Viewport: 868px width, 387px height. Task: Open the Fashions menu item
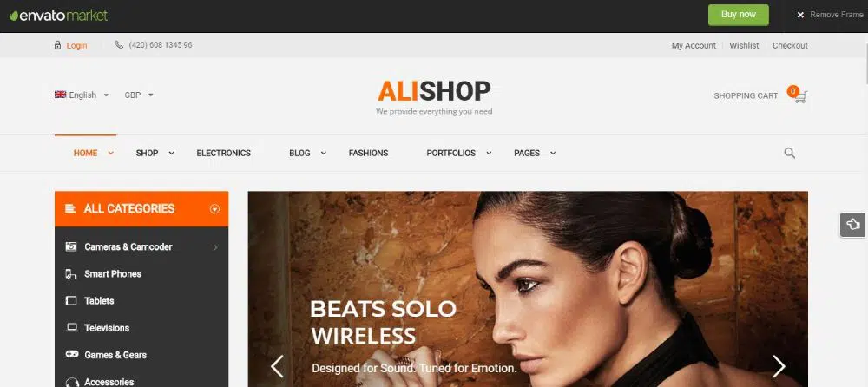tap(368, 154)
